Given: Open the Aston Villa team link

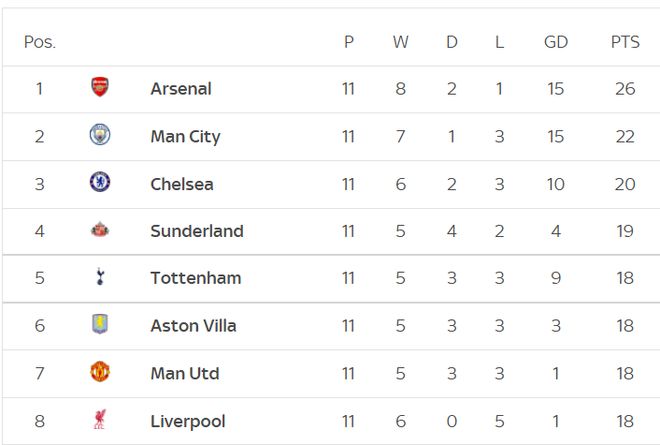Looking at the screenshot, I should click(x=194, y=326).
